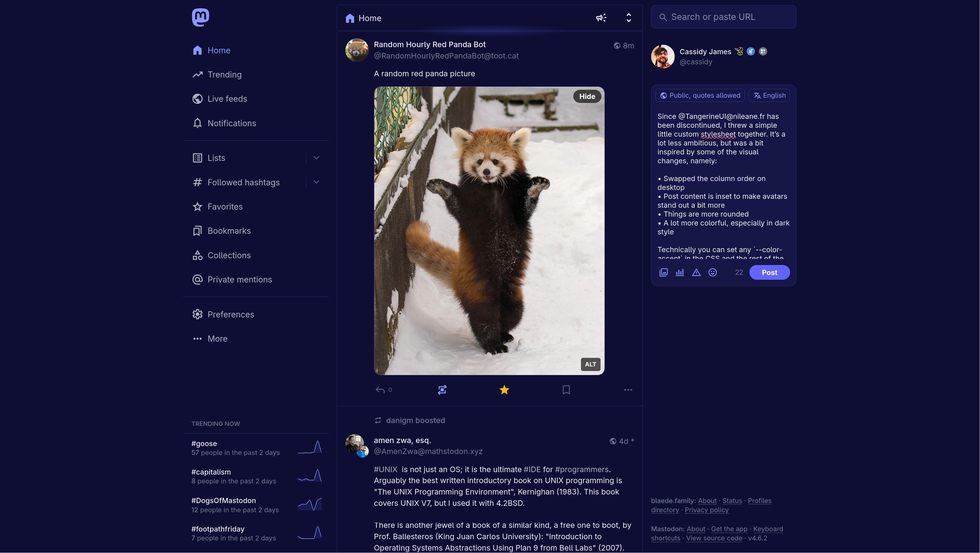Open the Trending page

coord(217,74)
